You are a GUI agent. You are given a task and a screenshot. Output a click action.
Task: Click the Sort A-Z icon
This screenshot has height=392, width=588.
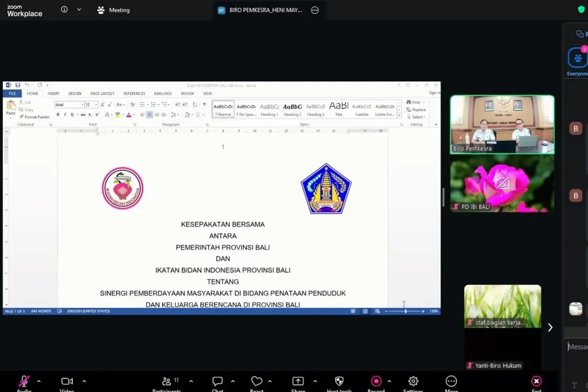pos(194,105)
